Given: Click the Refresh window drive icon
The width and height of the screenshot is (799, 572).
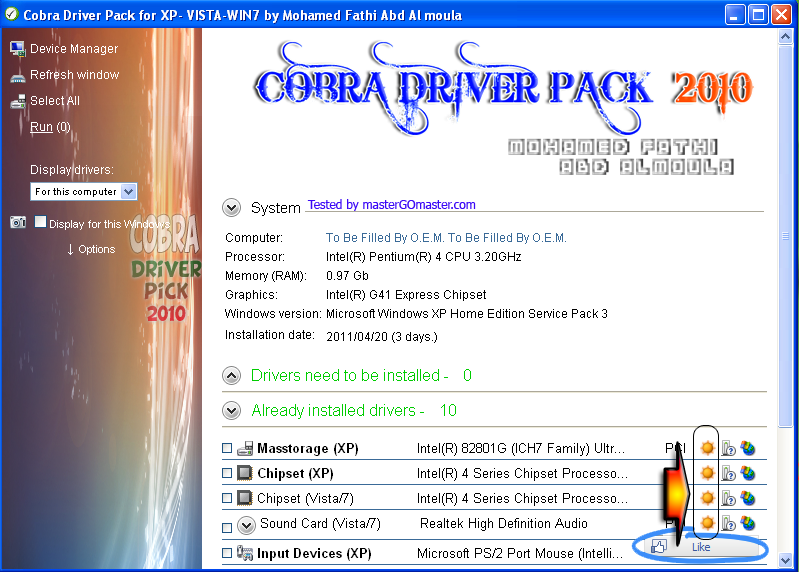Looking at the screenshot, I should pyautogui.click(x=17, y=77).
